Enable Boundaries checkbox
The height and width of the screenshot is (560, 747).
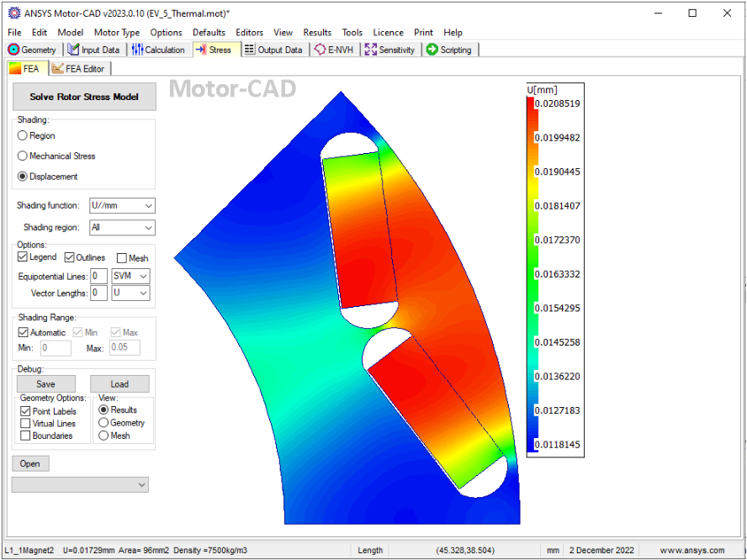pyautogui.click(x=25, y=436)
